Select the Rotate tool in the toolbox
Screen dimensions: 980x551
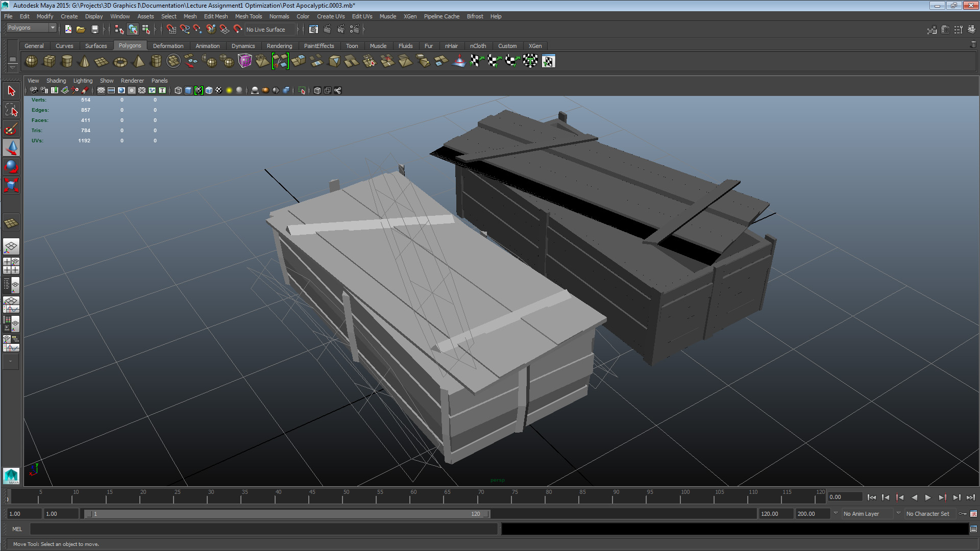(11, 166)
